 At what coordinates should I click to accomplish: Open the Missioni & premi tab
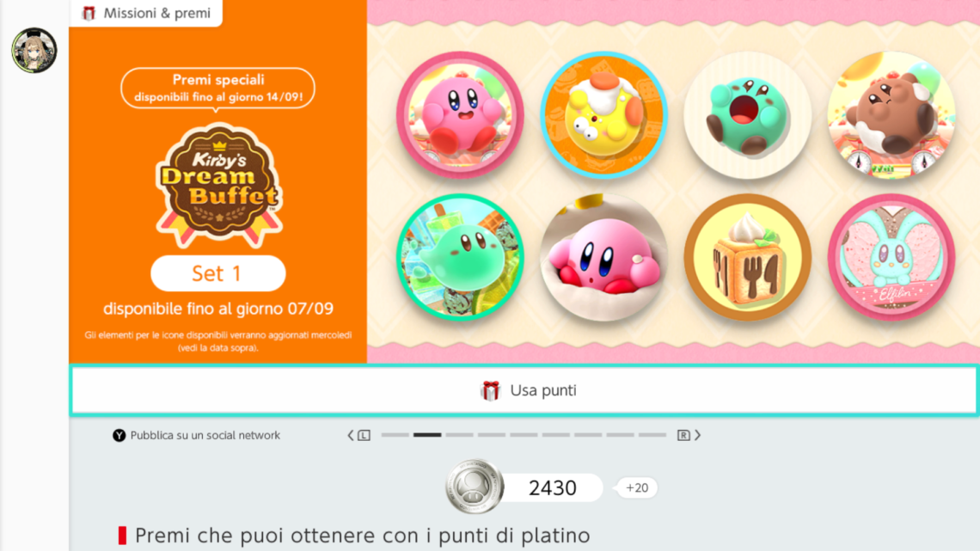pos(146,13)
